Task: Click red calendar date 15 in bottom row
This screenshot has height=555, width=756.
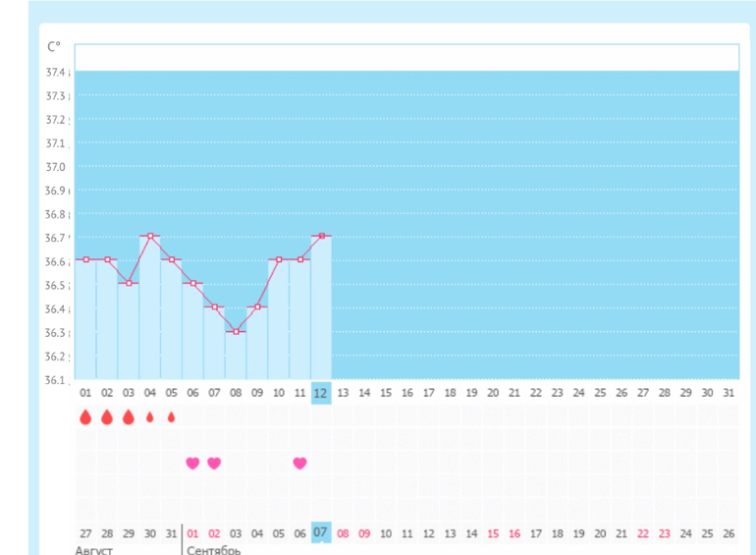Action: click(493, 533)
